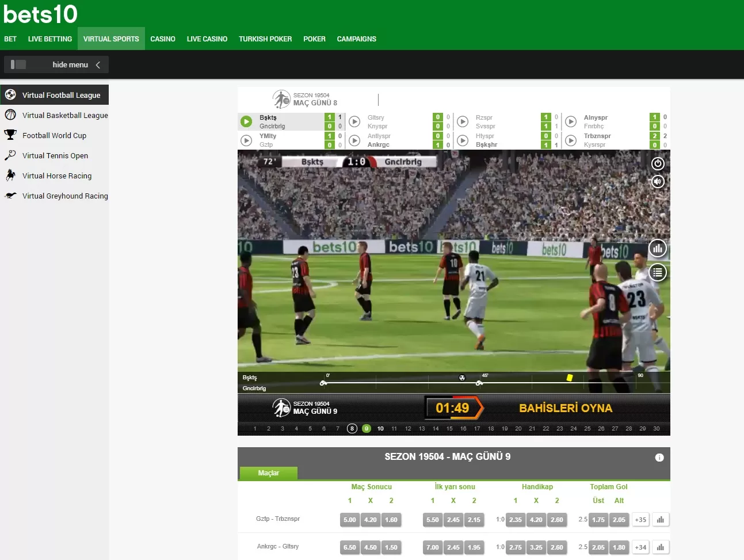The image size is (744, 560).
Task: Open Virtual Basketball League ball icon
Action: click(10, 115)
